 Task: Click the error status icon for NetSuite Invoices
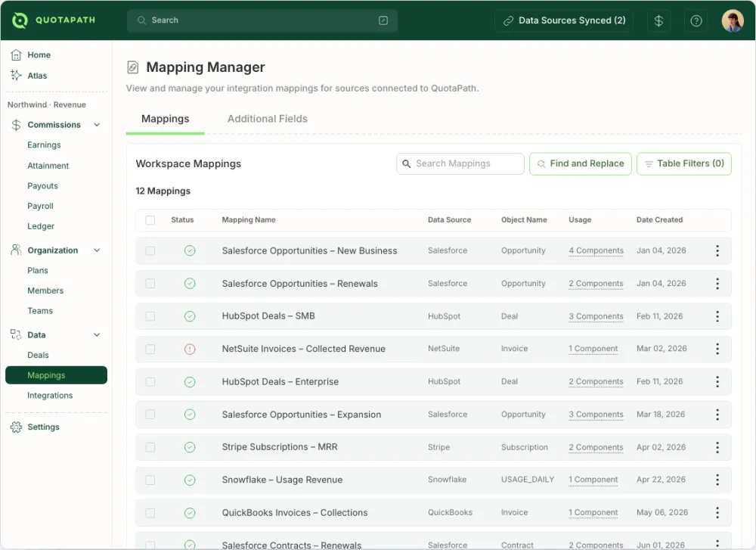point(190,349)
